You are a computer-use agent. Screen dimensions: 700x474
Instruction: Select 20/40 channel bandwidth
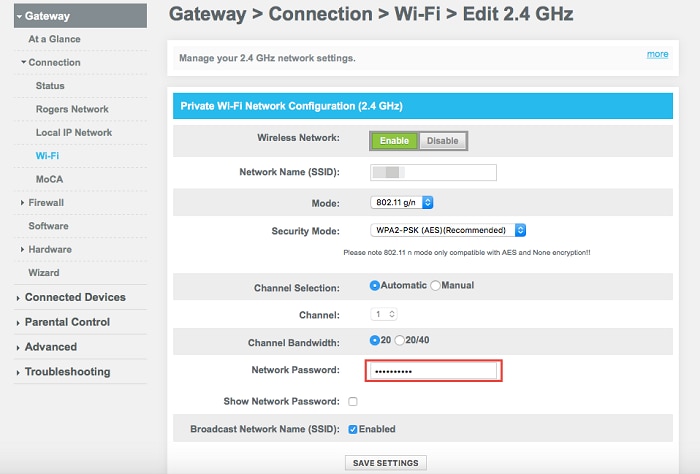[x=400, y=341]
